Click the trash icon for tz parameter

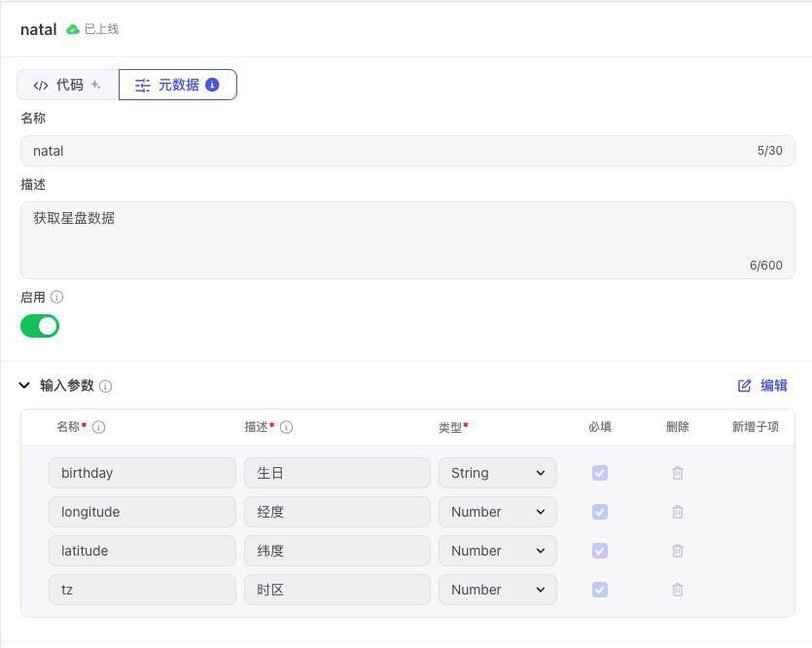[x=678, y=590]
